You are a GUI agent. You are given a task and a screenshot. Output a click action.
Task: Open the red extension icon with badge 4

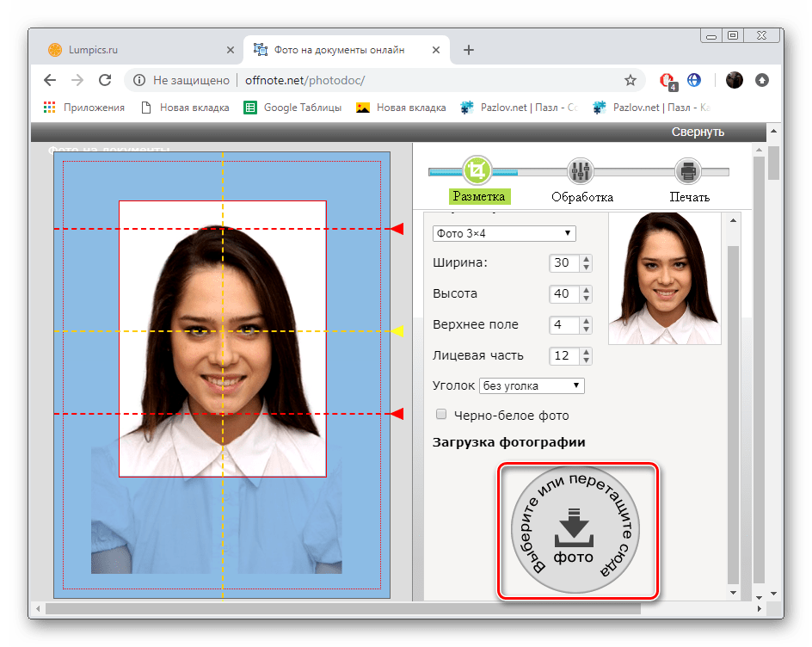668,82
